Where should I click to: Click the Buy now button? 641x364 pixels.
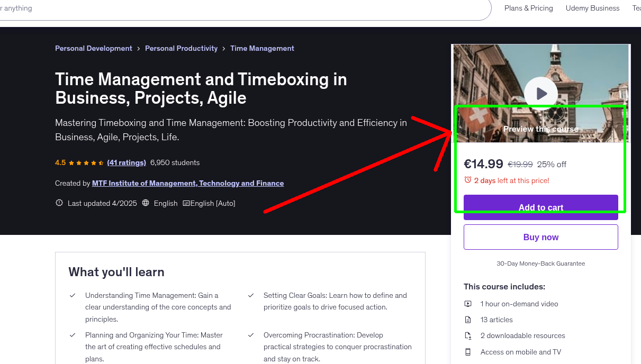pyautogui.click(x=540, y=236)
